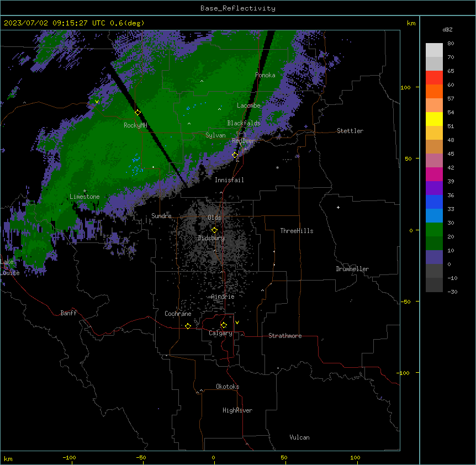Click the ThreeHills label
This screenshot has width=476, height=465.
(x=297, y=231)
